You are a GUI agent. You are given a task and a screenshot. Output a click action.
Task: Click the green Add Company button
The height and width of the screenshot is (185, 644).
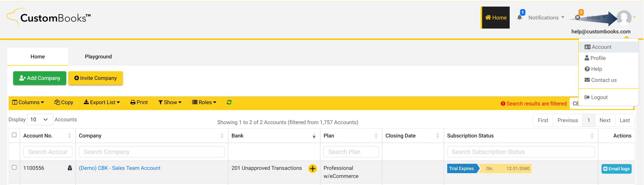(40, 78)
